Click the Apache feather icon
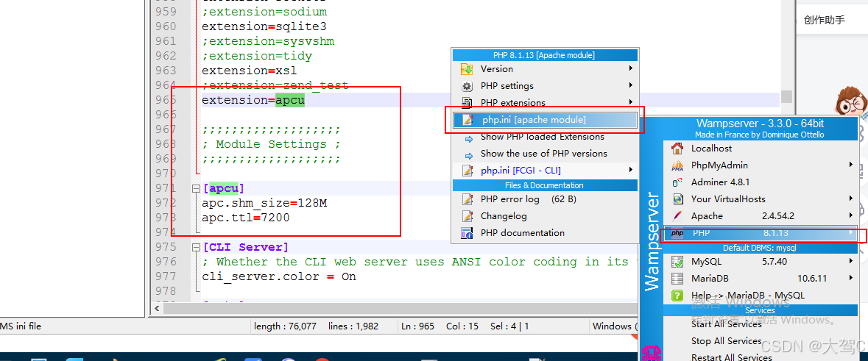Screen dimensions: 868x361 tap(677, 215)
